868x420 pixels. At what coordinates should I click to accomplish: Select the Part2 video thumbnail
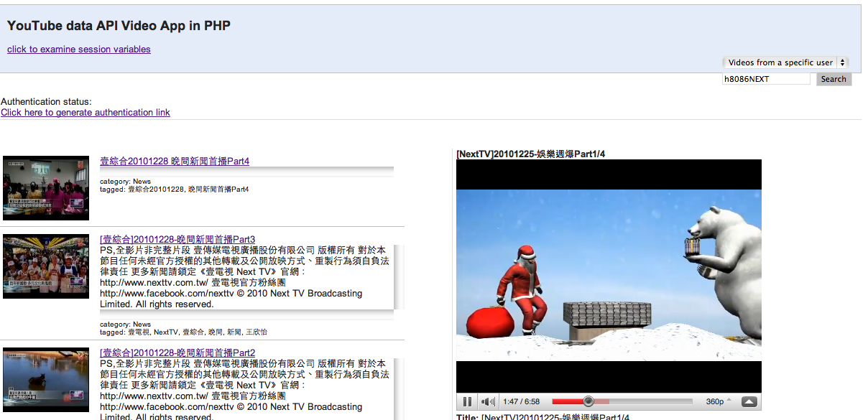tap(46, 381)
